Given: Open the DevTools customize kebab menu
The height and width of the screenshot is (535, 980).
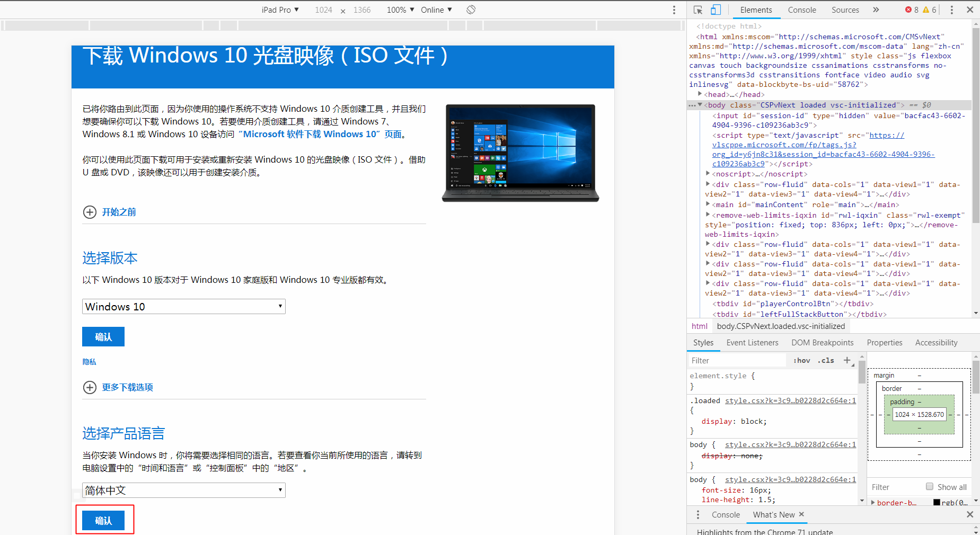Looking at the screenshot, I should tap(952, 10).
